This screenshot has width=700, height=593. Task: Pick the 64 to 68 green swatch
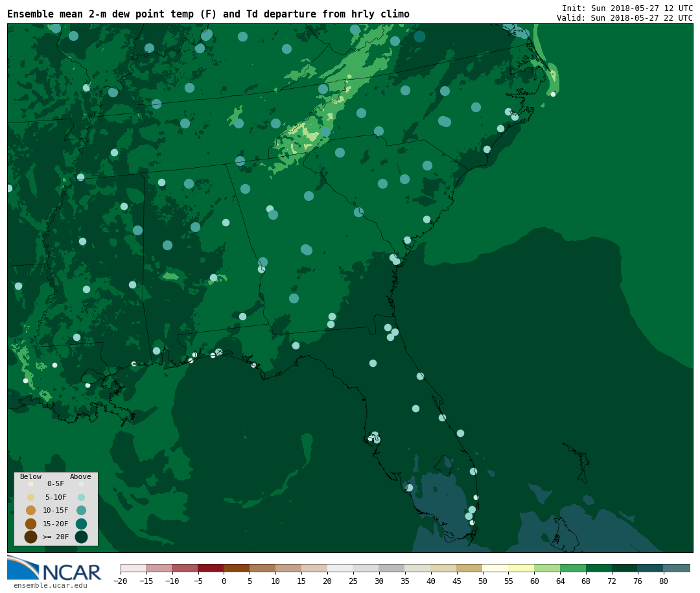coord(574,568)
